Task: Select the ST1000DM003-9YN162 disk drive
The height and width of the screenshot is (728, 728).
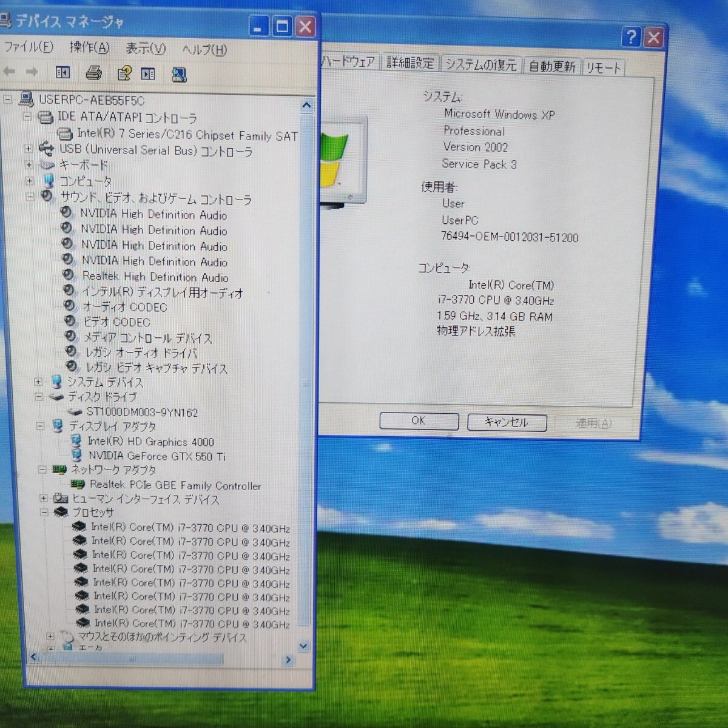Action: click(142, 413)
